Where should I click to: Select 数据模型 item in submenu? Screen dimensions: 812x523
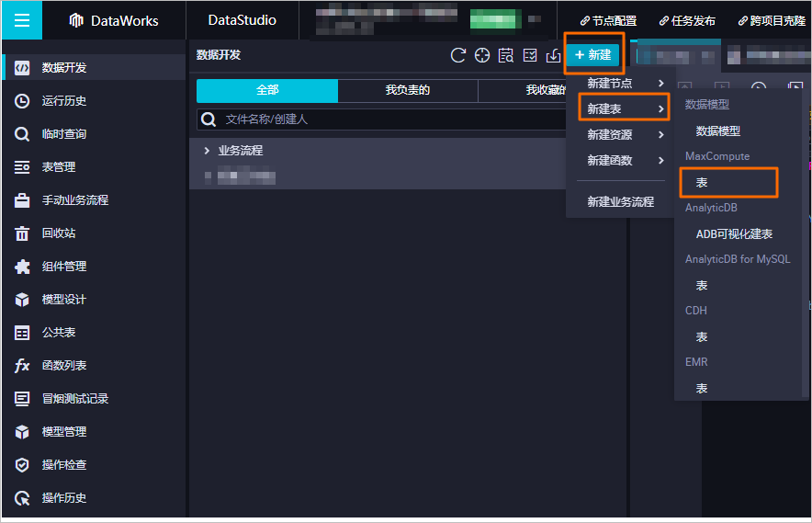coord(717,131)
